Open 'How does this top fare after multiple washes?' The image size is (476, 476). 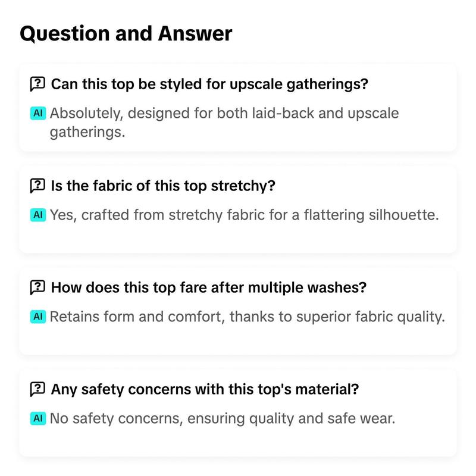click(209, 287)
